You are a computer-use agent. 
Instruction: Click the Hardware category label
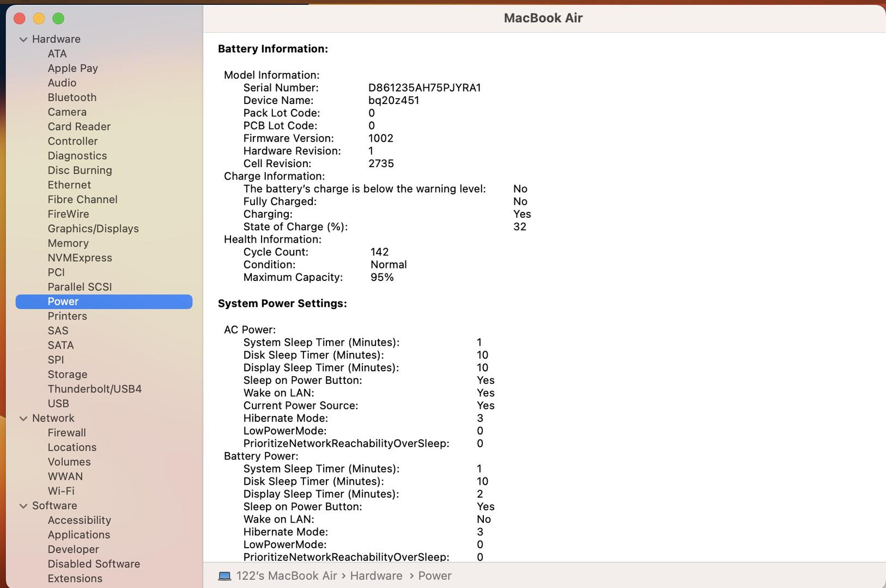click(56, 39)
